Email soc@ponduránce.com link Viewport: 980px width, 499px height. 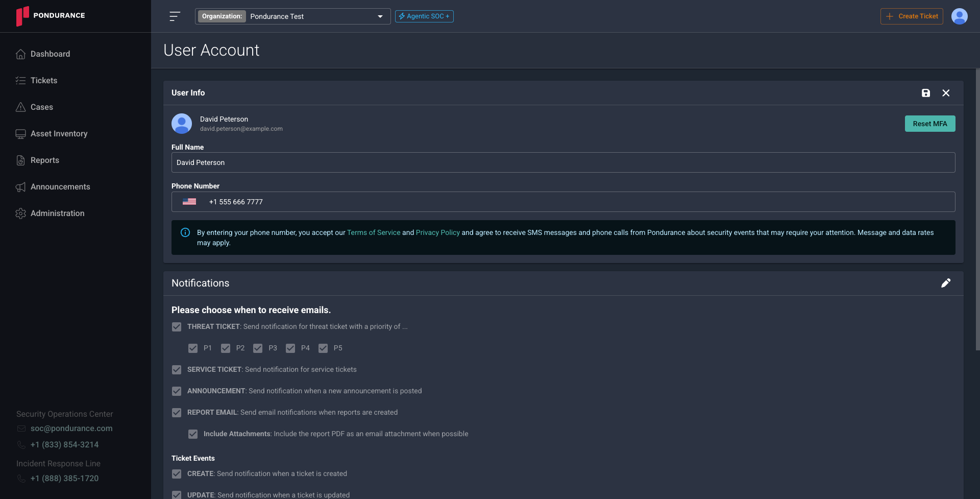tap(71, 429)
